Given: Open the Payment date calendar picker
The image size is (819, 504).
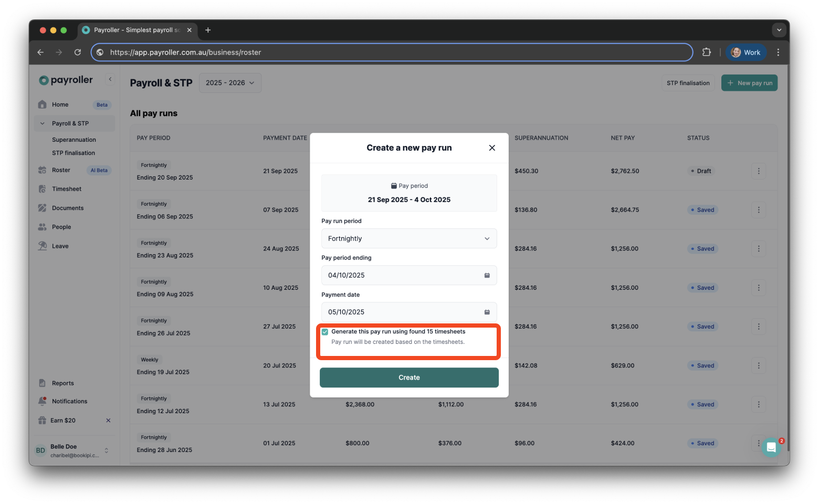Looking at the screenshot, I should tap(486, 311).
